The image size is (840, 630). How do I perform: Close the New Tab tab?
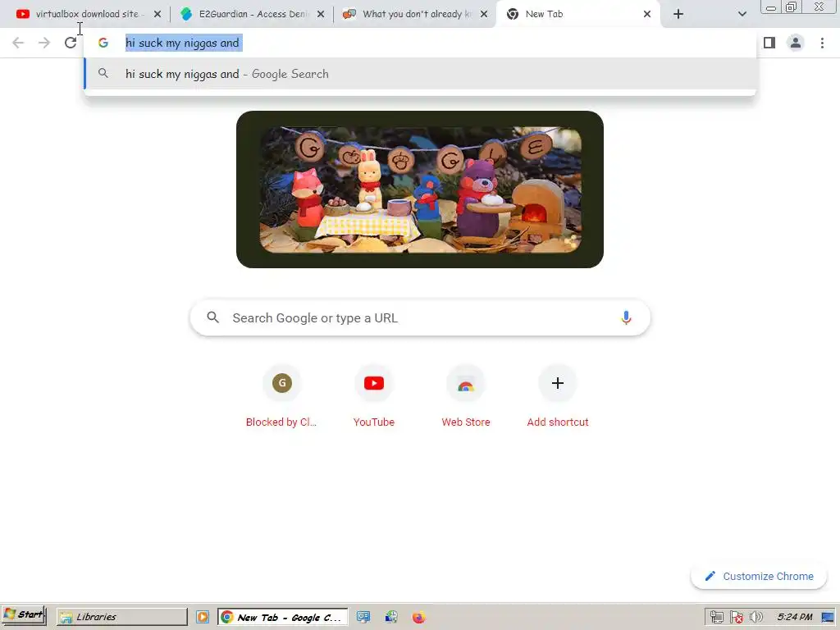(x=647, y=14)
